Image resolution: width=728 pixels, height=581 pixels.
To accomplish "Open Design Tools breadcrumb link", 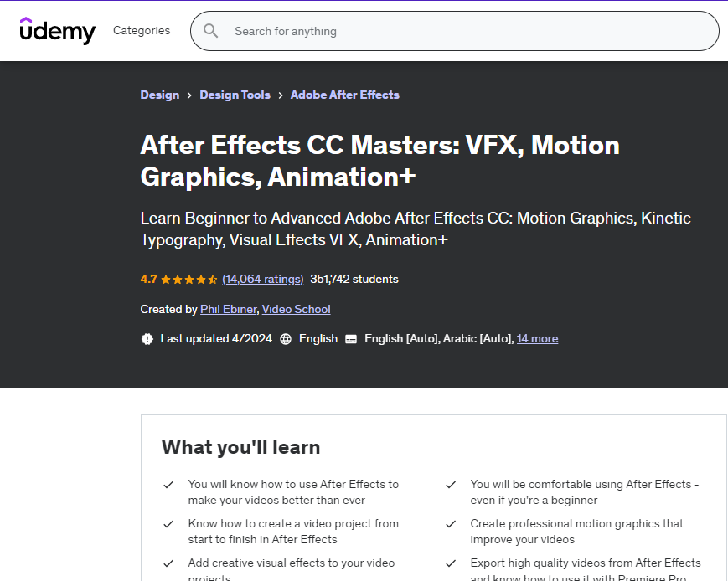I will point(235,95).
